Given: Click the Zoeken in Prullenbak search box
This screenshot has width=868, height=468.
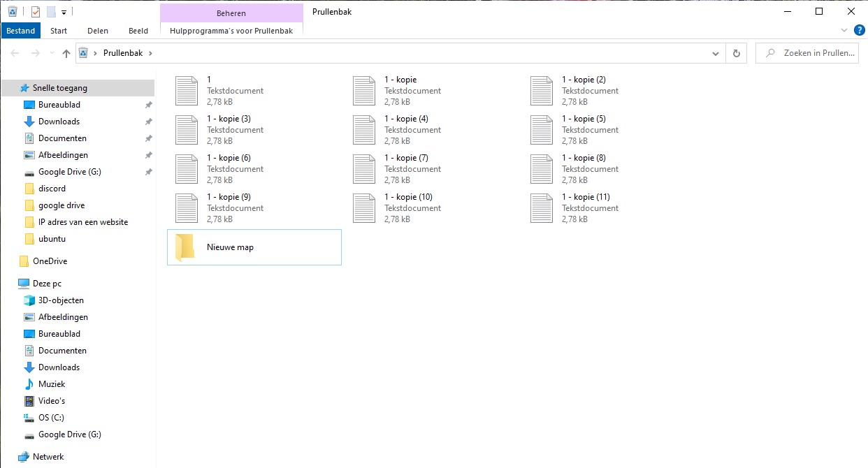Looking at the screenshot, I should (814, 53).
